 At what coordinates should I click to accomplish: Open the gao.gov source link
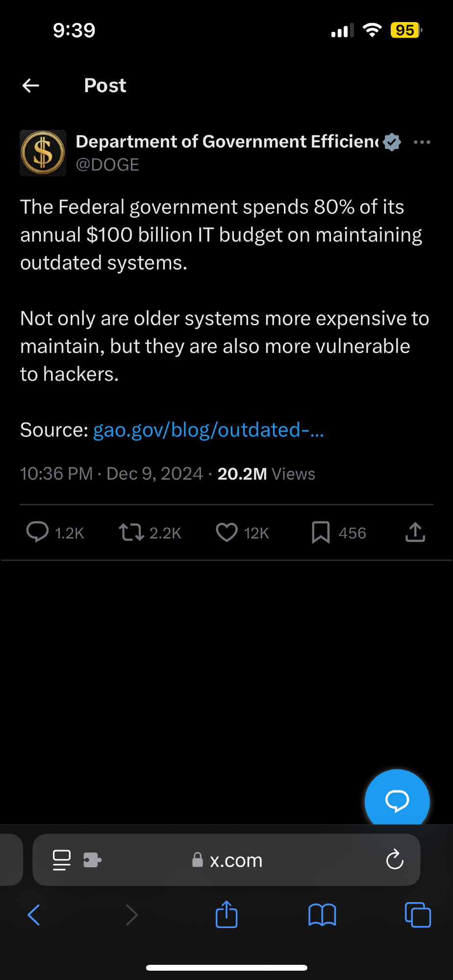pos(208,430)
